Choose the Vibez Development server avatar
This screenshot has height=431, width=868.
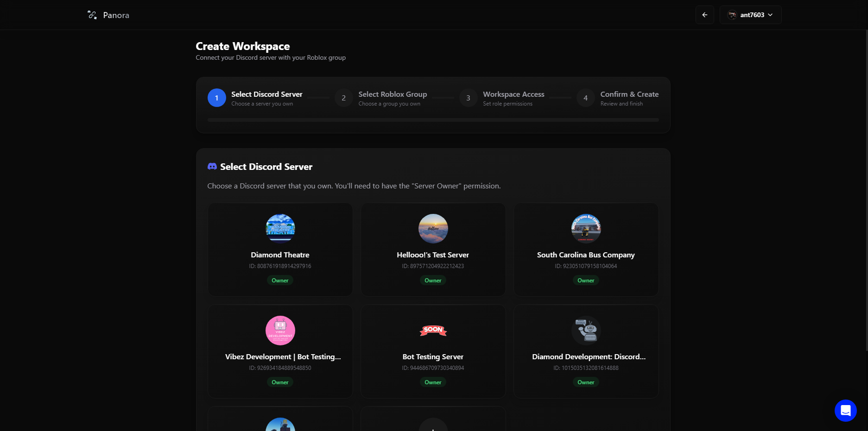coord(280,330)
